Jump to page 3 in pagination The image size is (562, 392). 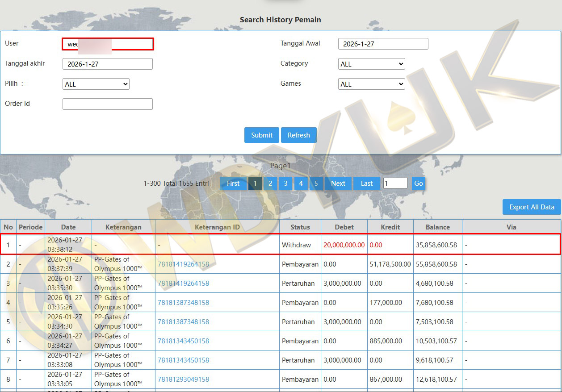pos(285,183)
